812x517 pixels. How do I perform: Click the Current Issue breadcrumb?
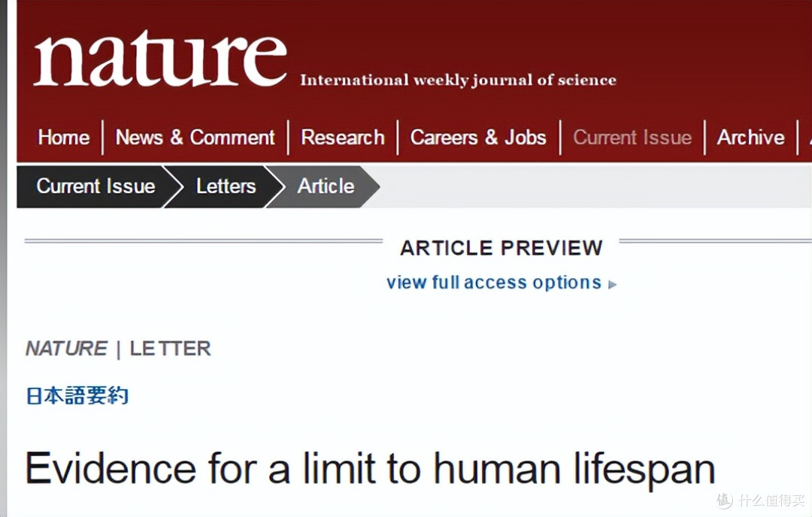[x=95, y=186]
